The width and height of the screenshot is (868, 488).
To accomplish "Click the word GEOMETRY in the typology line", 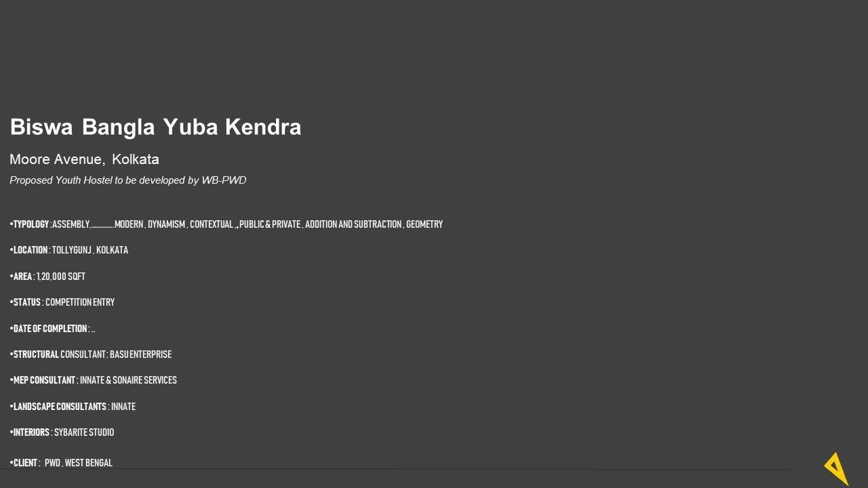I will [x=425, y=224].
